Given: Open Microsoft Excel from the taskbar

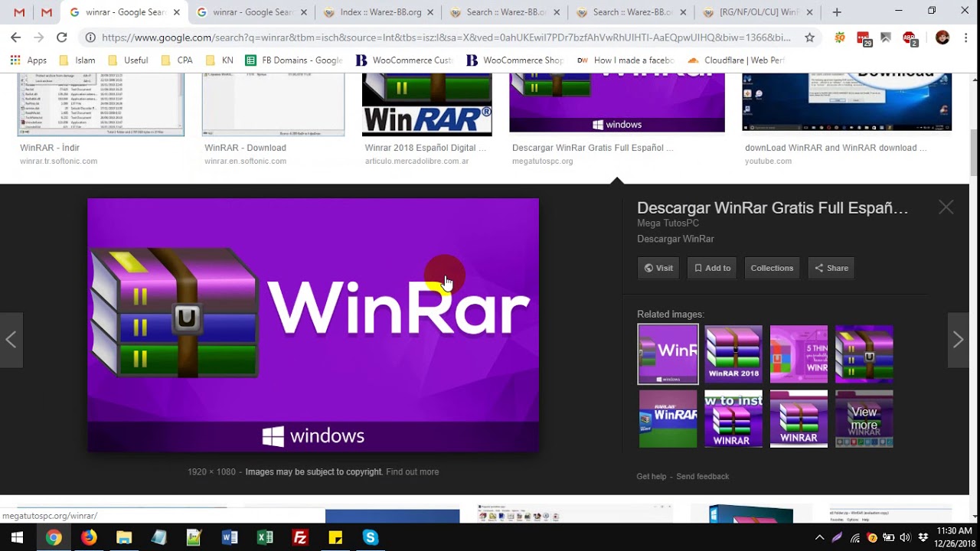Looking at the screenshot, I should pos(265,537).
